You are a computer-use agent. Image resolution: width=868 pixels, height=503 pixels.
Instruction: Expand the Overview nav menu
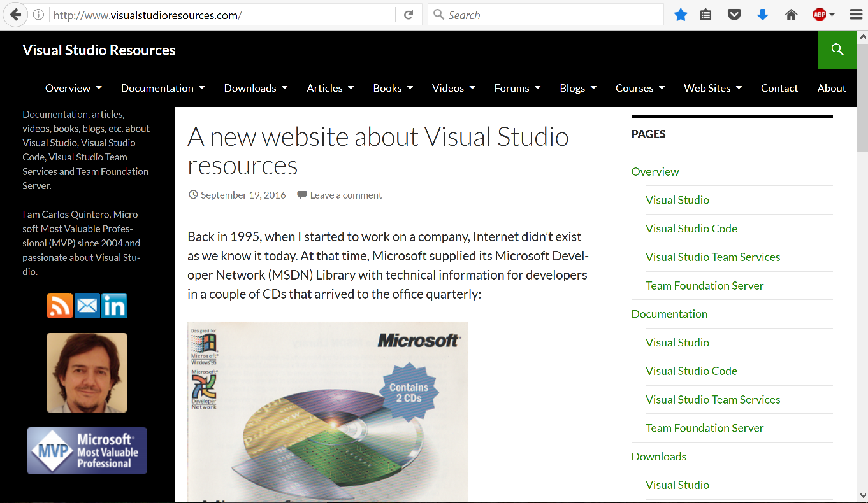tap(73, 88)
